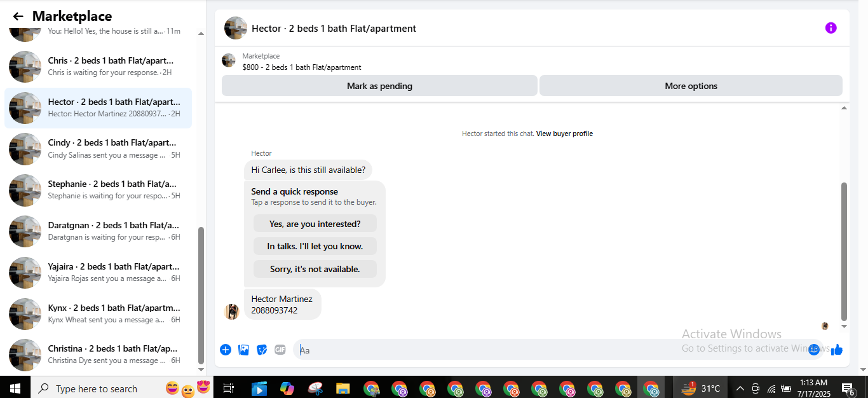This screenshot has height=398, width=868.
Task: Open weather widget showing 31°C
Action: [700, 388]
